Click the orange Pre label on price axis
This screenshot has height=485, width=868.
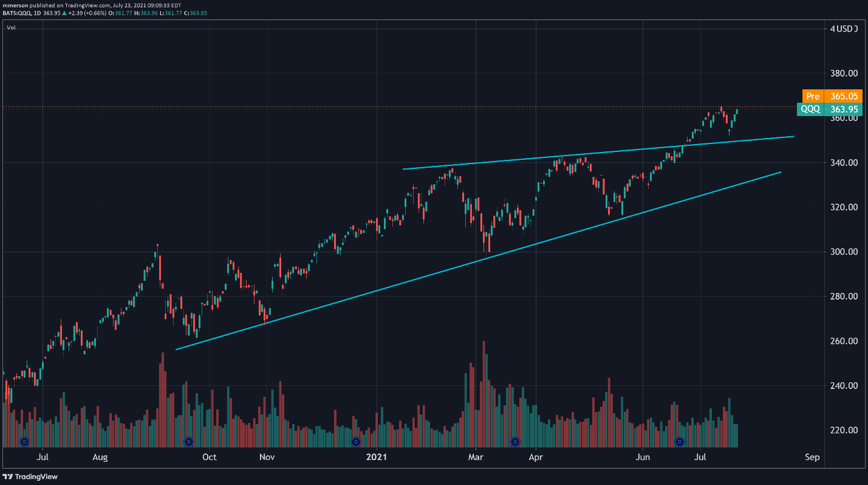tap(812, 96)
